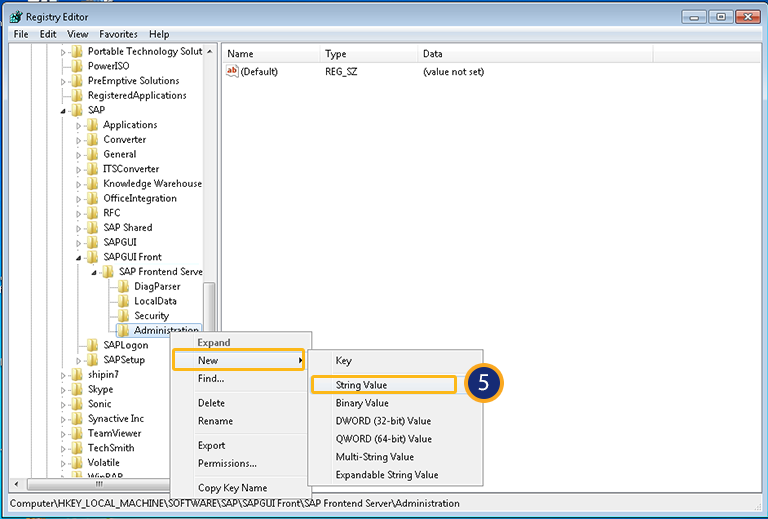Expand the SAPLogon key arrow

79,345
